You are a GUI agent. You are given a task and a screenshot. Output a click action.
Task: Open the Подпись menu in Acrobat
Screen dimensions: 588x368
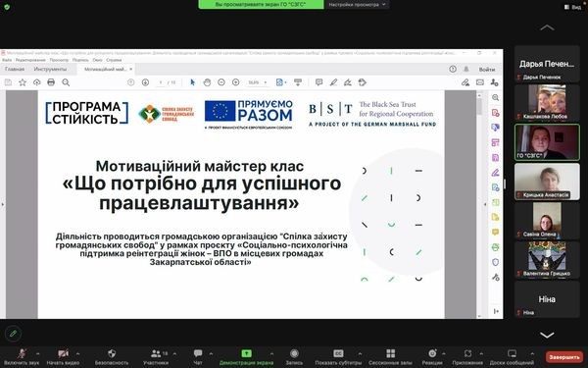pyautogui.click(x=80, y=60)
